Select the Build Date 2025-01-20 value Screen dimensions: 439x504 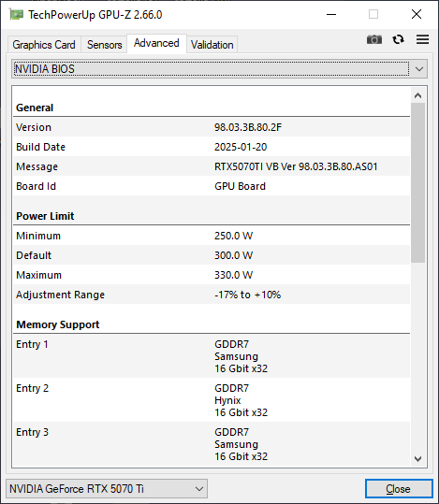pos(241,147)
